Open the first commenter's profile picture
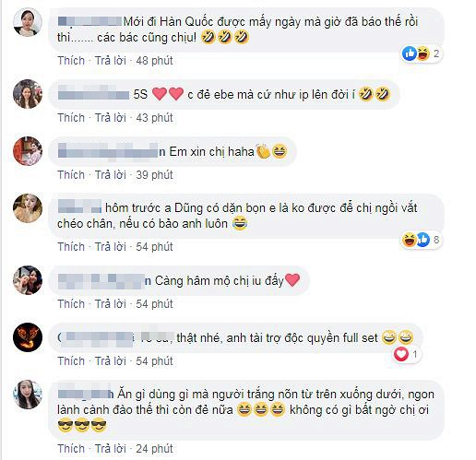This screenshot has width=476, height=460. (x=28, y=22)
